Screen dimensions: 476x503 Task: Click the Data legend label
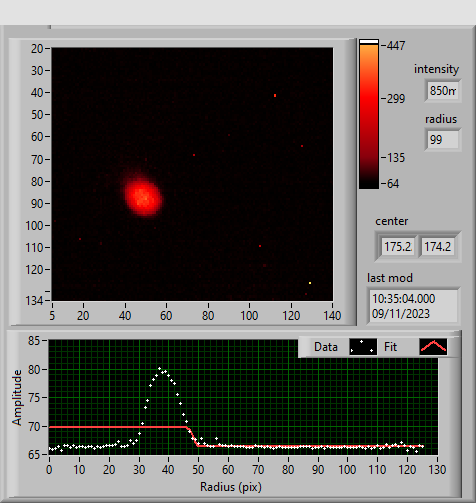pos(326,347)
